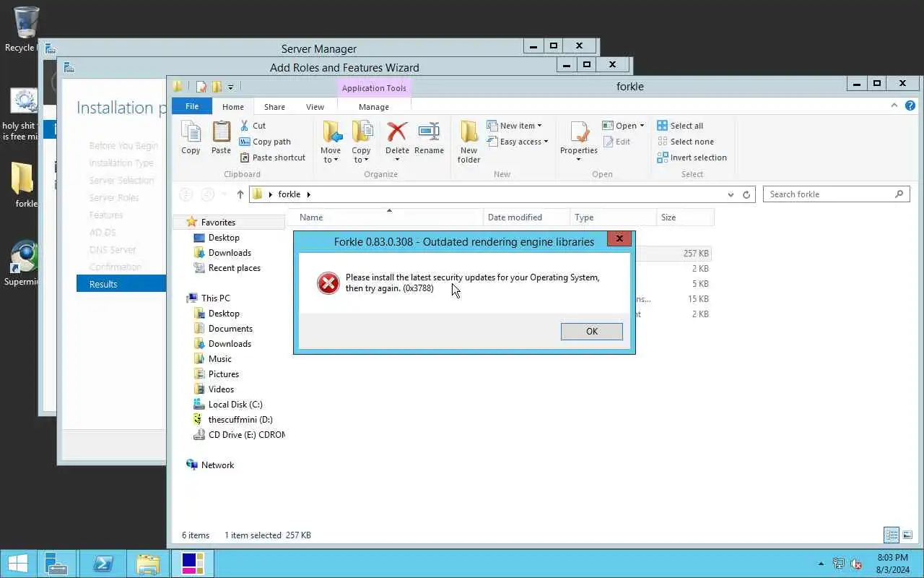Click the Paste ribbon icon
Viewport: 924px width, 578px height.
pos(221,137)
